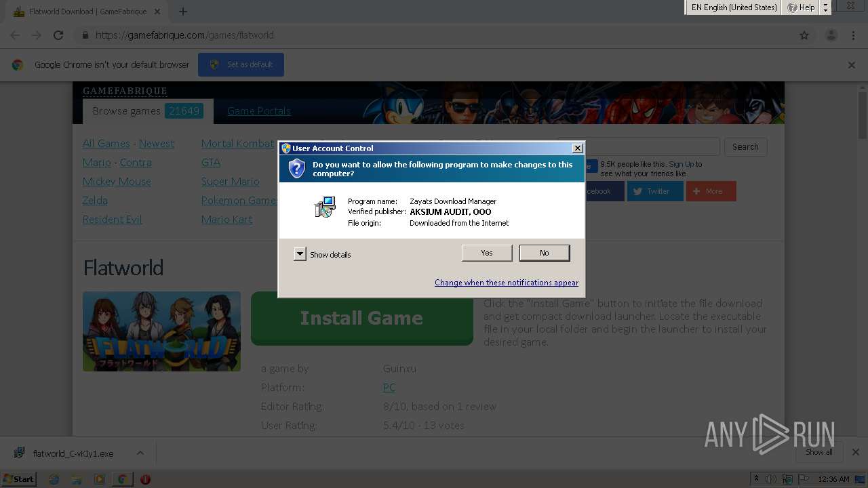The image size is (868, 488).
Task: Click the taskbar clock showing 12:36 AM
Action: pyautogui.click(x=833, y=479)
